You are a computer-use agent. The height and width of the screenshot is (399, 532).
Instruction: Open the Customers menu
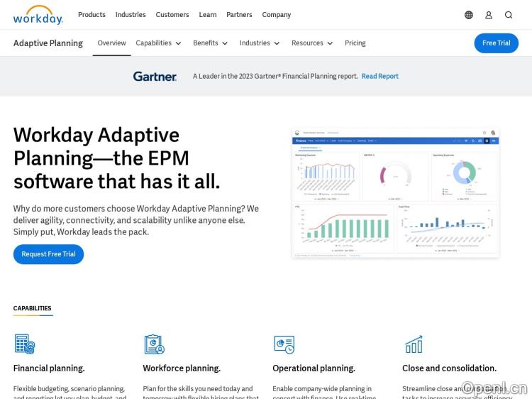172,15
